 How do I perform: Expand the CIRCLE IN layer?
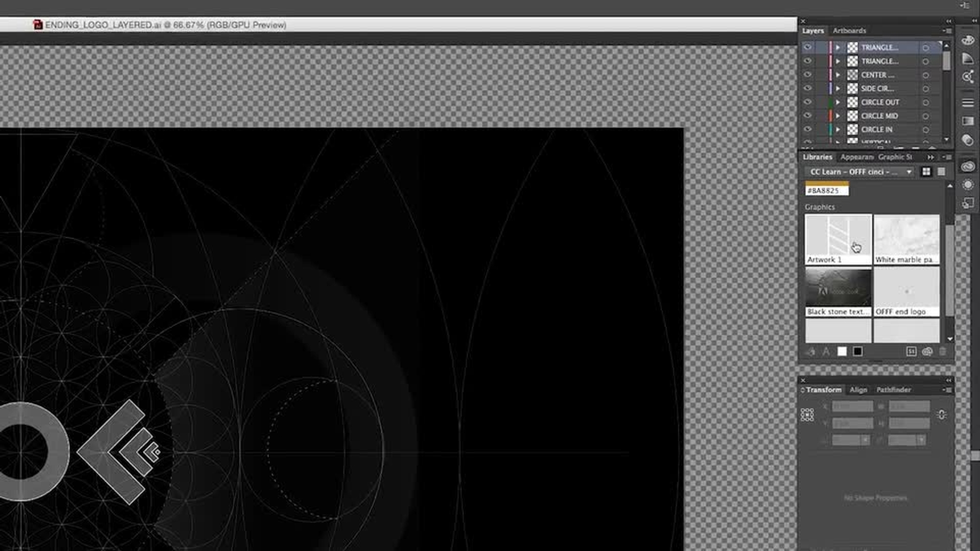click(x=838, y=130)
